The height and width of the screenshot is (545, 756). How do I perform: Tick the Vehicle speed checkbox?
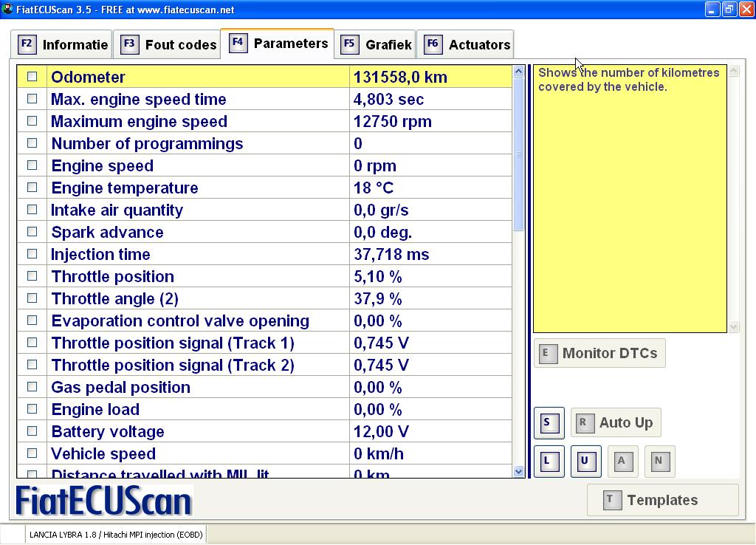click(x=32, y=454)
